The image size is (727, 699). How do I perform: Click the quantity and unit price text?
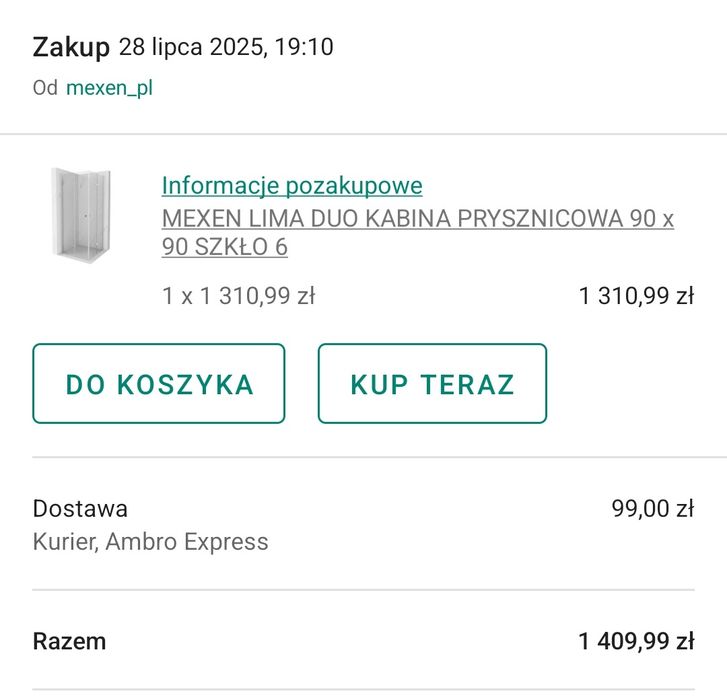point(239,296)
